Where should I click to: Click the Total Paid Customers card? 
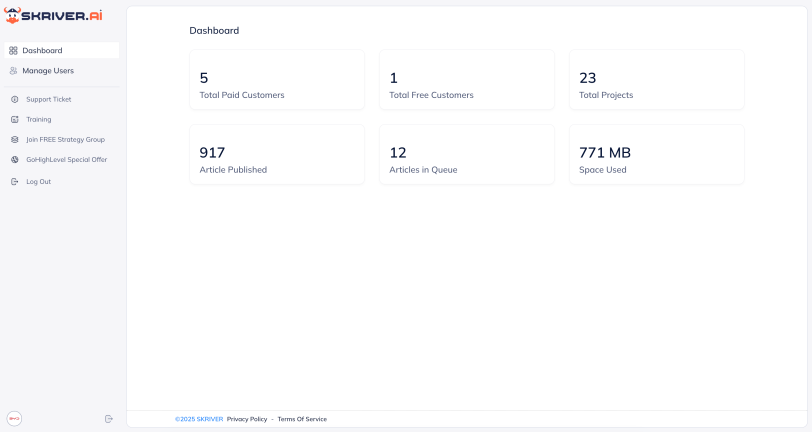click(277, 80)
